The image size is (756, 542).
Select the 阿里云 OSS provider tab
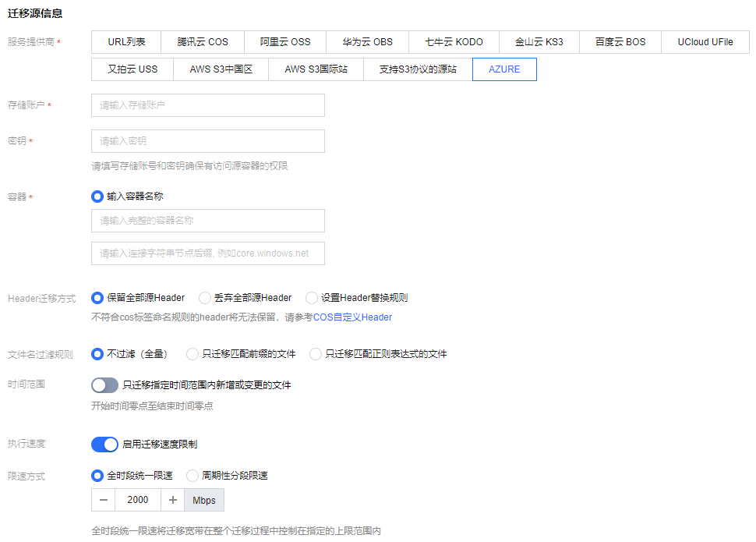coord(284,42)
